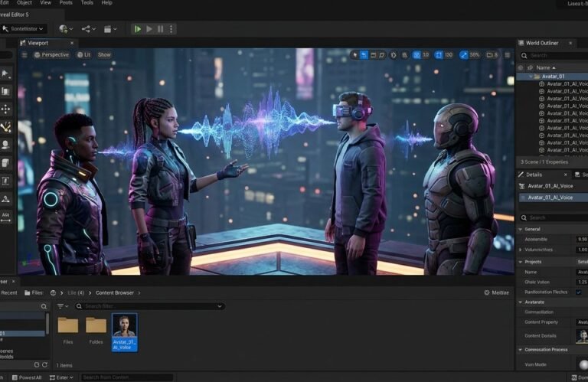Click the rectangle scale tool in viewport toolbar

coord(373,55)
